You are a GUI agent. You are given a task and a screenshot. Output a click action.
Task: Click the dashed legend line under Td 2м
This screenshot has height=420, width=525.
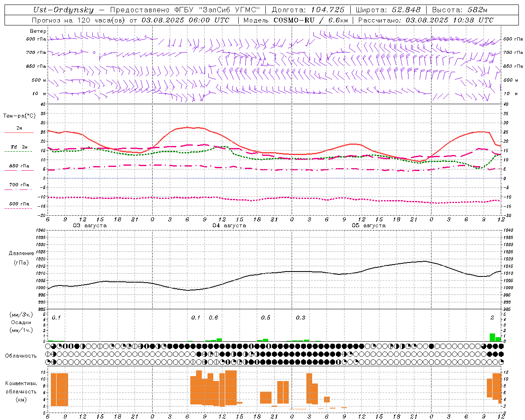point(18,152)
